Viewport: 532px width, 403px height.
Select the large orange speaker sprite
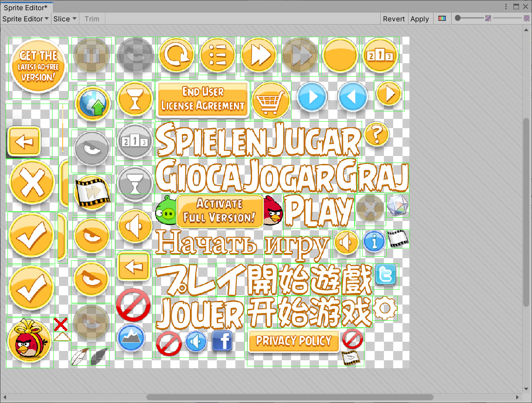coord(135,226)
